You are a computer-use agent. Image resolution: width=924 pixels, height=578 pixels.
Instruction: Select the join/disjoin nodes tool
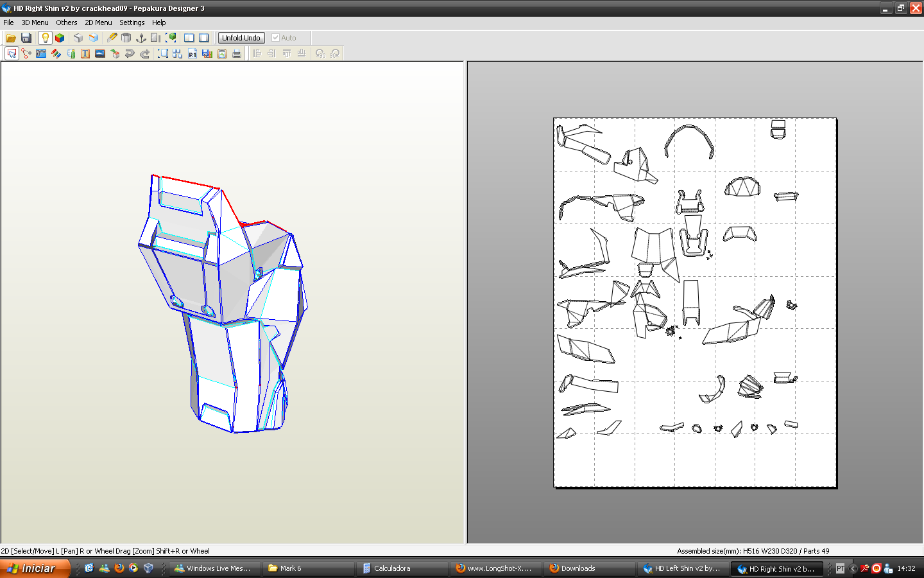pyautogui.click(x=26, y=53)
